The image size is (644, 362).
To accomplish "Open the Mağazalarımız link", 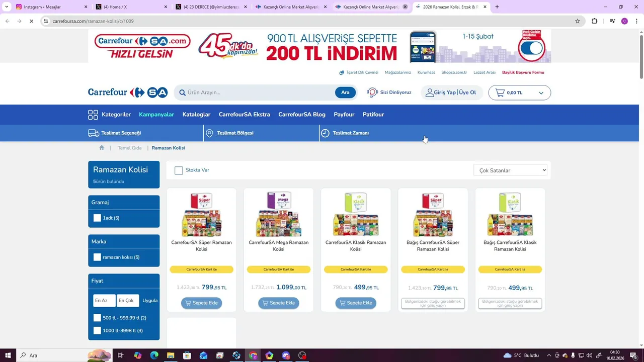I will [398, 72].
